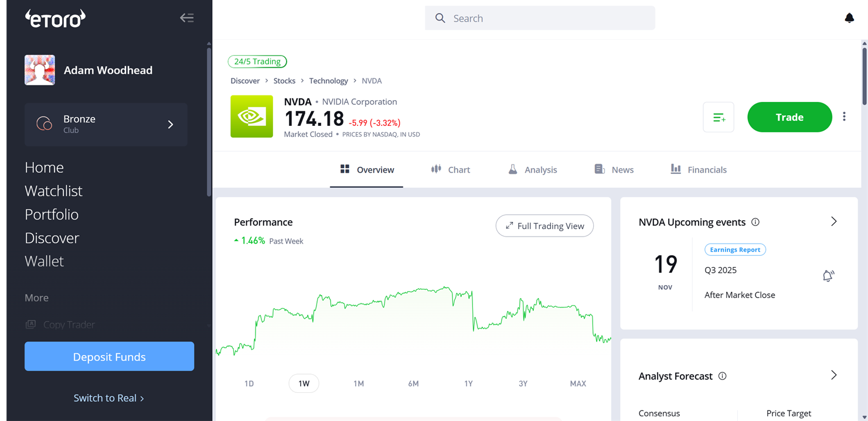Open Adam Woodhead's profile avatar

point(40,70)
